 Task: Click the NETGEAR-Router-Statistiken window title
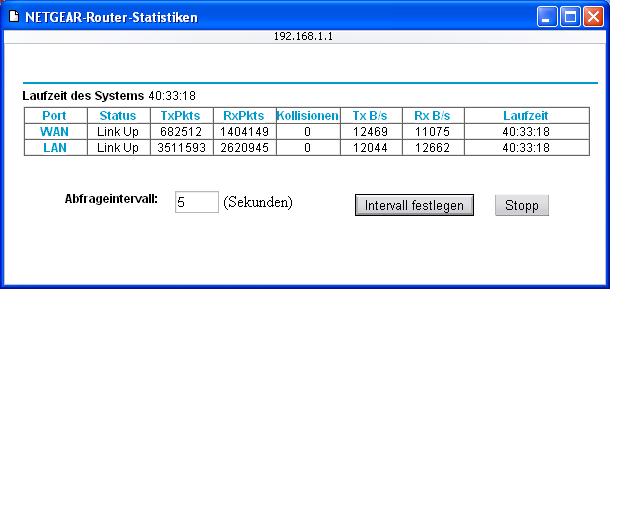coord(111,17)
